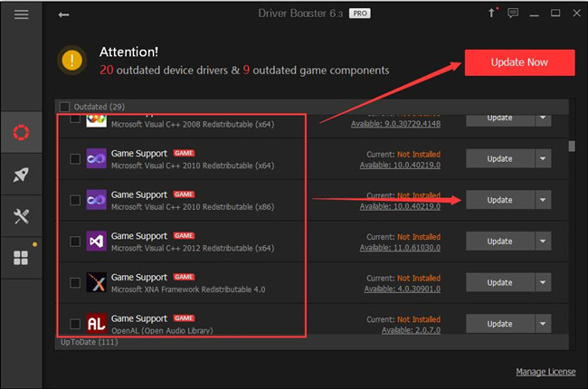This screenshot has width=588, height=389.
Task: Click the outdated device drivers summary text
Action: 244,71
